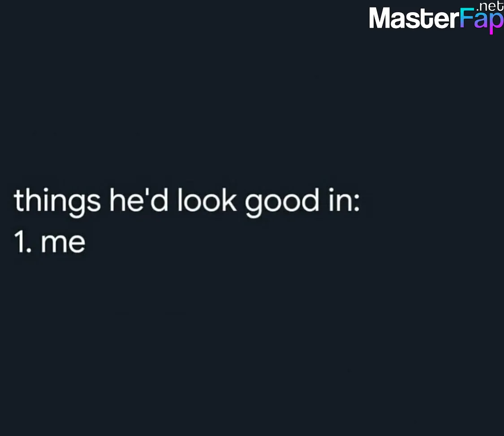Click the word 'me' in the list
The image size is (504, 436).
(x=63, y=244)
